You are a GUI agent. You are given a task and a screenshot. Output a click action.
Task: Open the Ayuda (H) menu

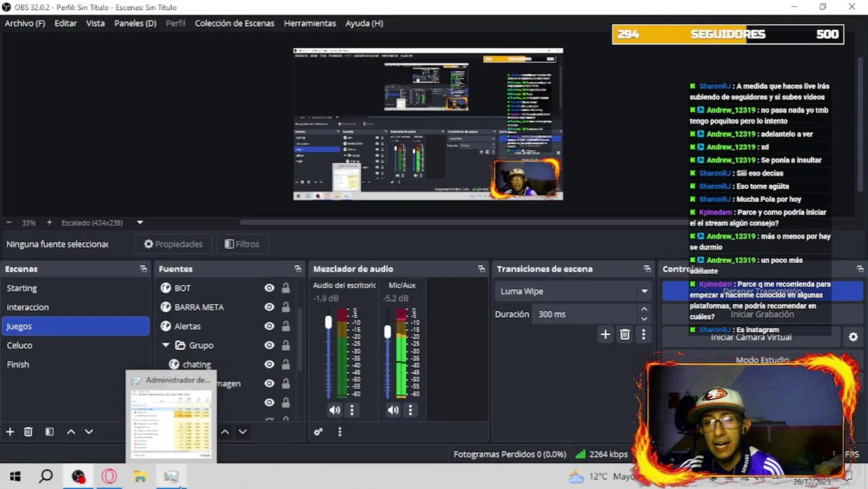point(364,23)
